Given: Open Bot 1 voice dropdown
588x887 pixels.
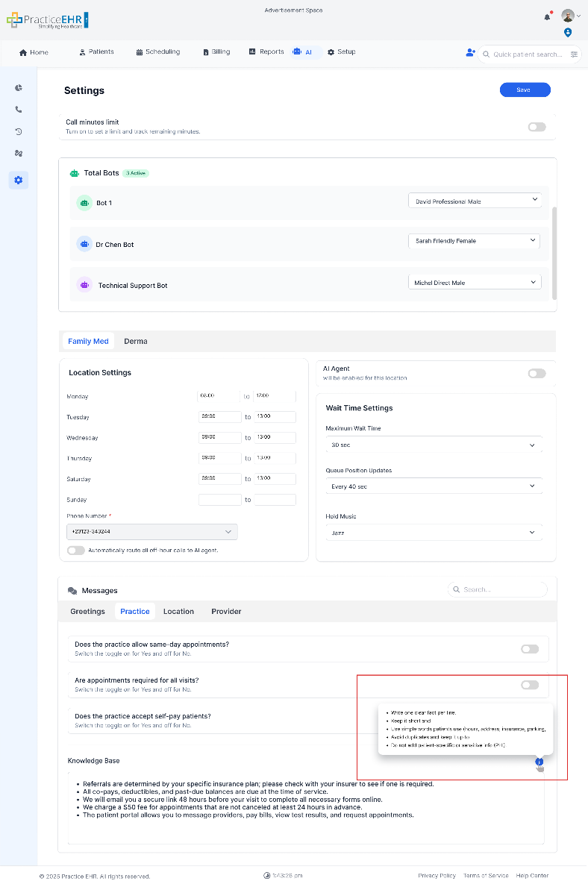Looking at the screenshot, I should pyautogui.click(x=475, y=201).
